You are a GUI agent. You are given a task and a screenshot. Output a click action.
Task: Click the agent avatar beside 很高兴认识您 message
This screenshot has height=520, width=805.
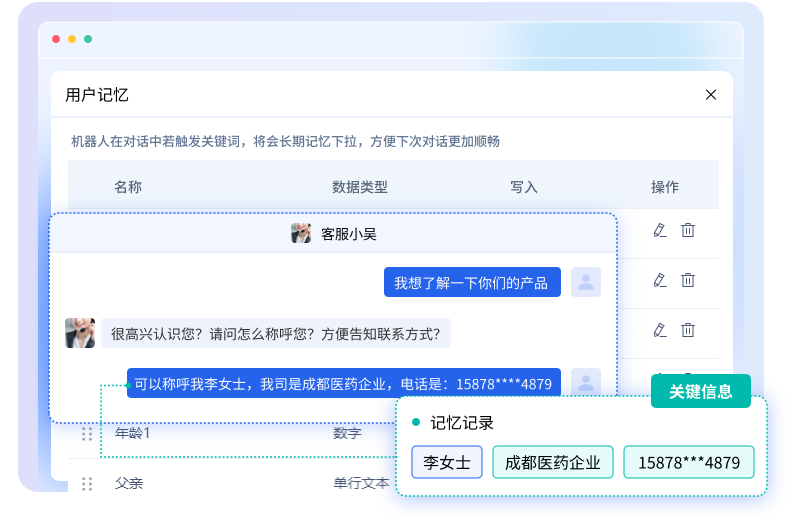point(80,333)
